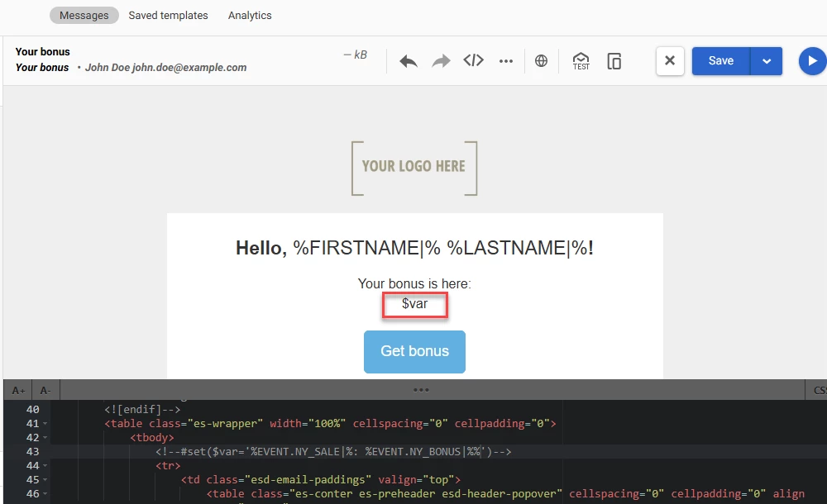Close the editor with X button

[670, 61]
